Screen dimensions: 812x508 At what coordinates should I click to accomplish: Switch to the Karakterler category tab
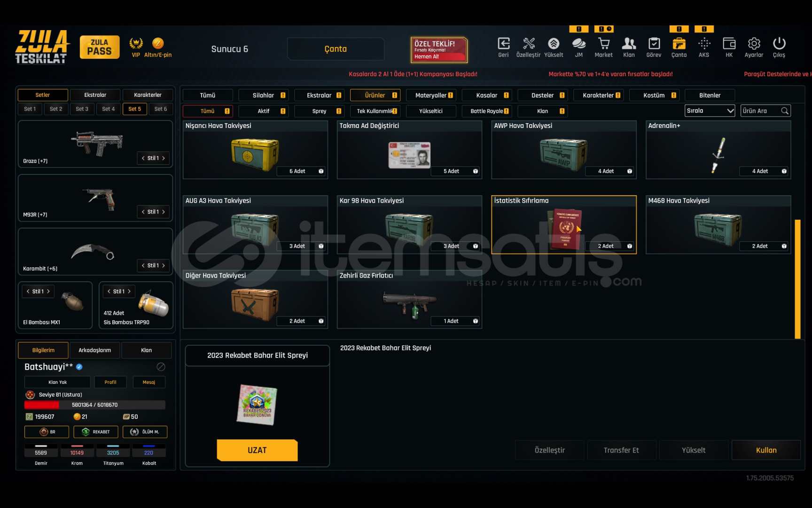pyautogui.click(x=599, y=95)
